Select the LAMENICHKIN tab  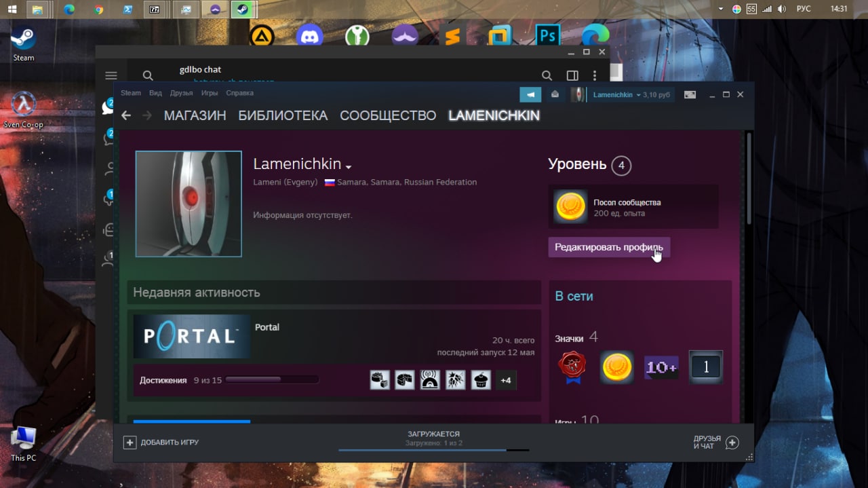[x=494, y=115]
